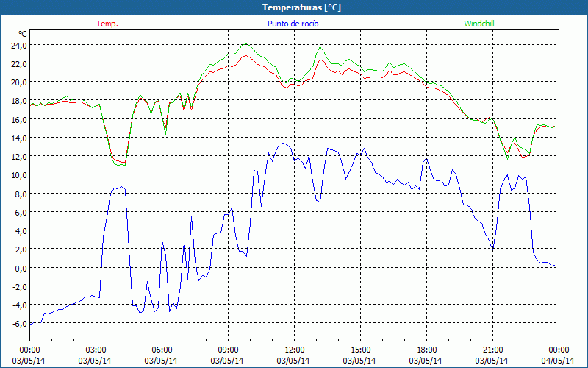Viewport: 588px width, 368px height.
Task: Click the '14,0' y-axis value
Action: 20,138
